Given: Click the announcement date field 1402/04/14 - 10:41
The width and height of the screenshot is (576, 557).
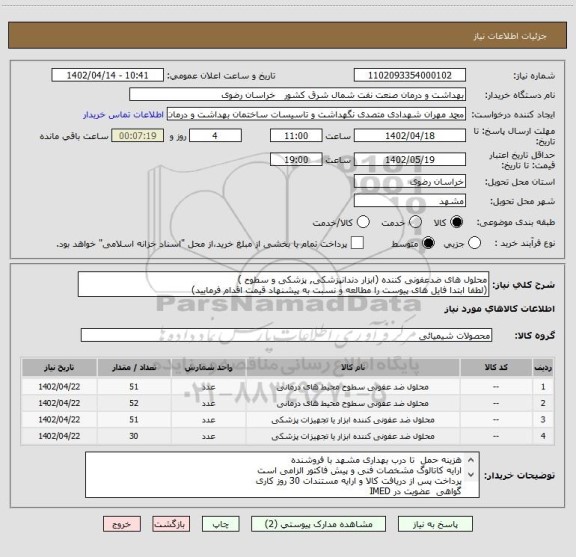Looking at the screenshot, I should click(107, 75).
